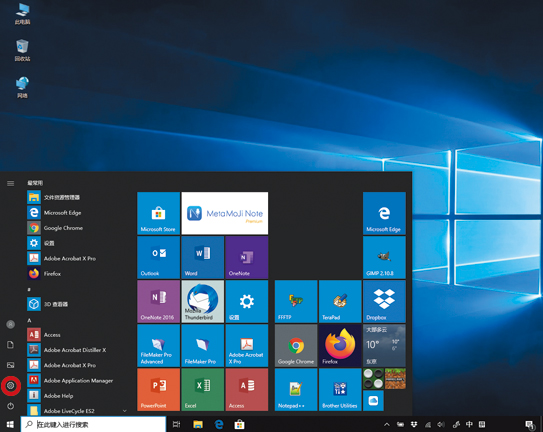Open the OneNote 2016 tile
The height and width of the screenshot is (432, 543).
[x=158, y=301]
